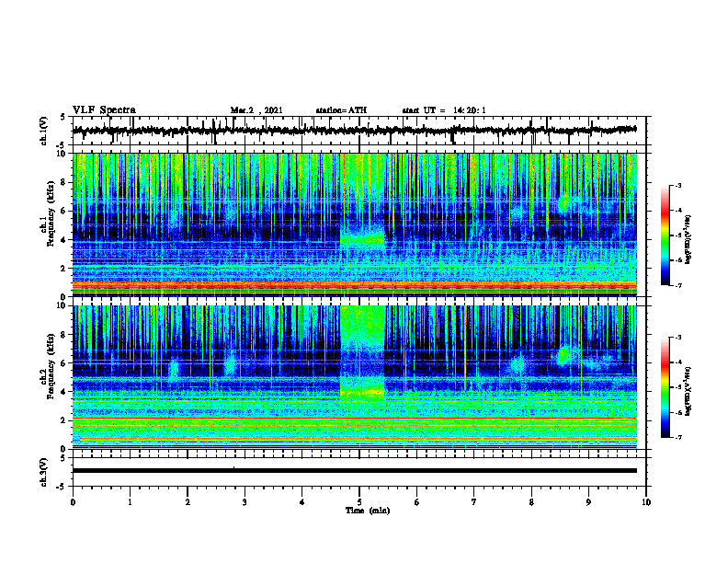
Task: Click the time axis tick label 2
Action: point(188,502)
